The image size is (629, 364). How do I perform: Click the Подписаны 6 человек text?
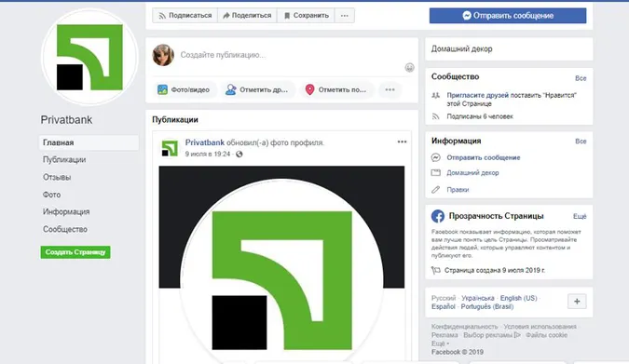click(x=480, y=116)
